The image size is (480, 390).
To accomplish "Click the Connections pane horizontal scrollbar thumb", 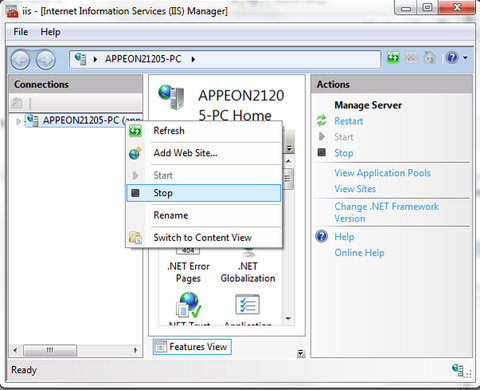I will (50, 350).
